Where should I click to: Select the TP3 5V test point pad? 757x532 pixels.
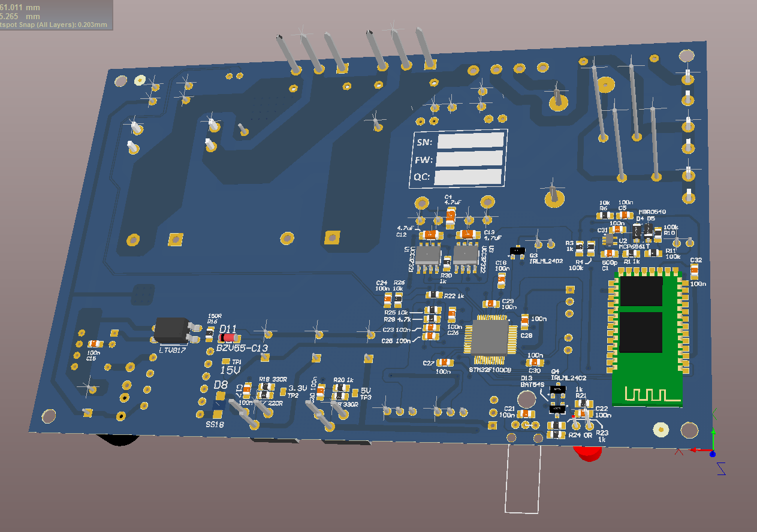[x=355, y=393]
